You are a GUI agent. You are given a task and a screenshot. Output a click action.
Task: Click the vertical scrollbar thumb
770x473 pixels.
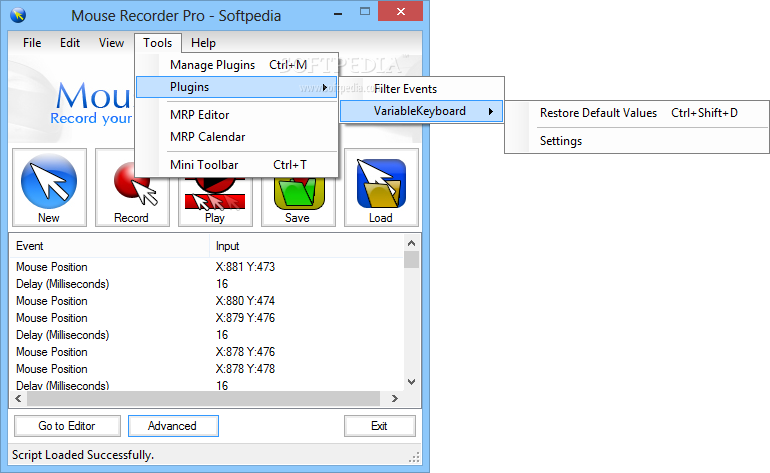tap(412, 259)
